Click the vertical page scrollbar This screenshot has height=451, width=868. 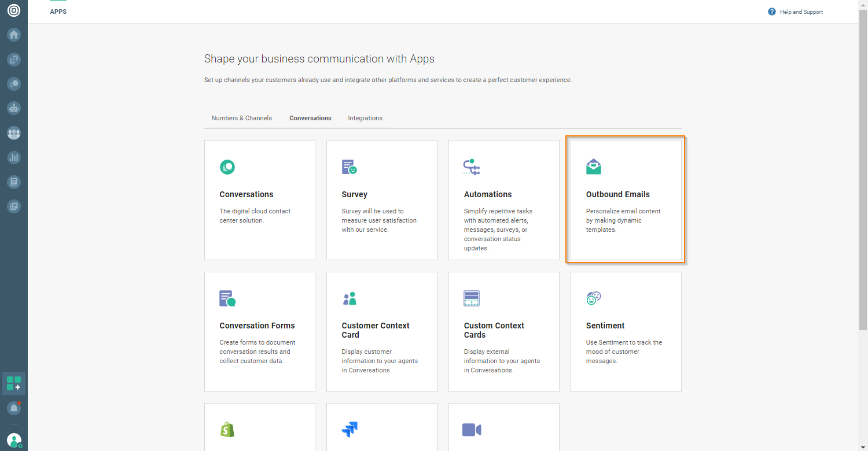[863, 173]
